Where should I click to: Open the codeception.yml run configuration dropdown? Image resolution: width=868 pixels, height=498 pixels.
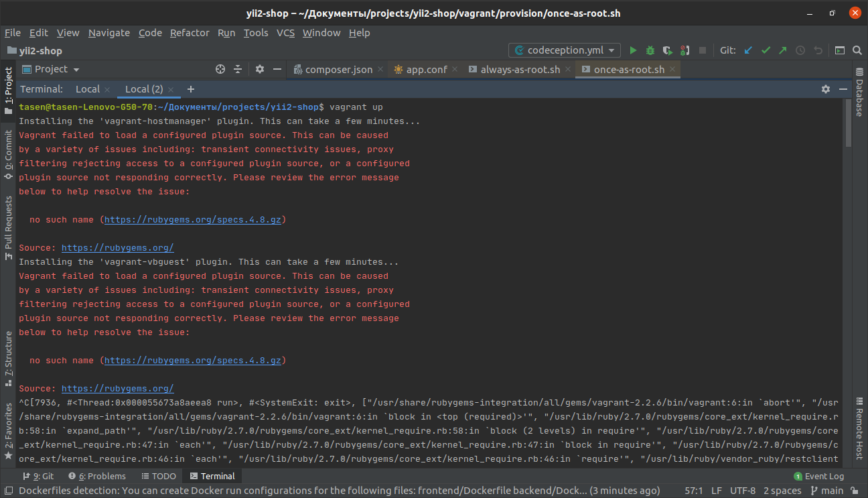pyautogui.click(x=565, y=50)
